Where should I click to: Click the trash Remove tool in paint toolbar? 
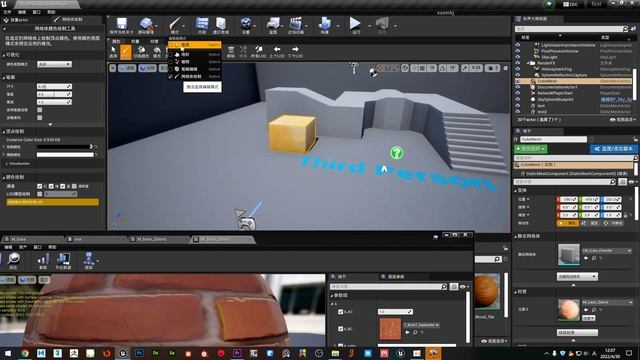[231, 52]
